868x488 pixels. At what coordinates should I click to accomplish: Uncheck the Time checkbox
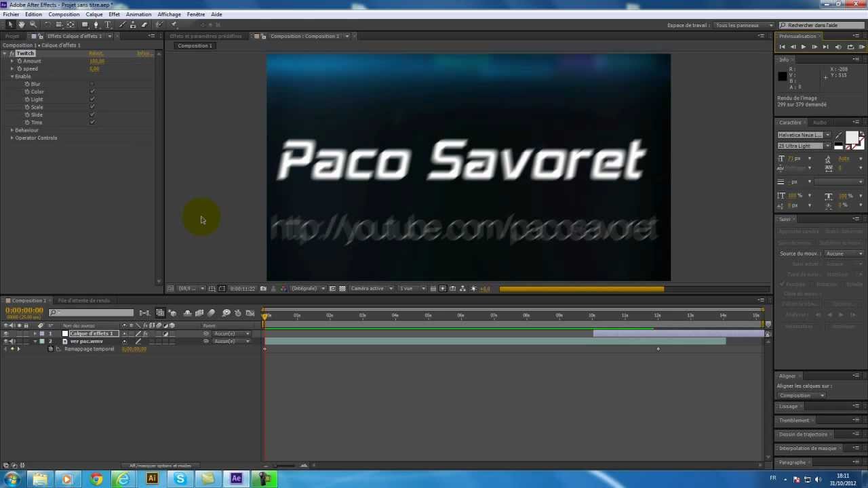[92, 123]
